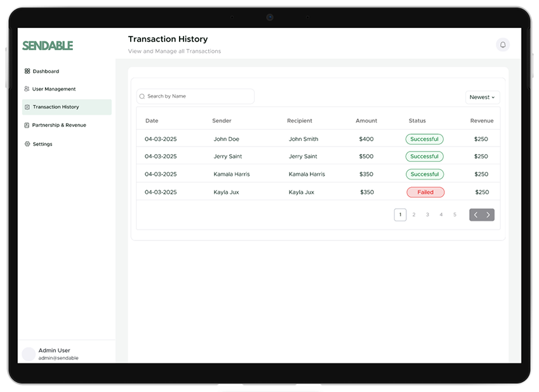Select page 5 in pagination
The height and width of the screenshot is (392, 539).
click(x=454, y=214)
